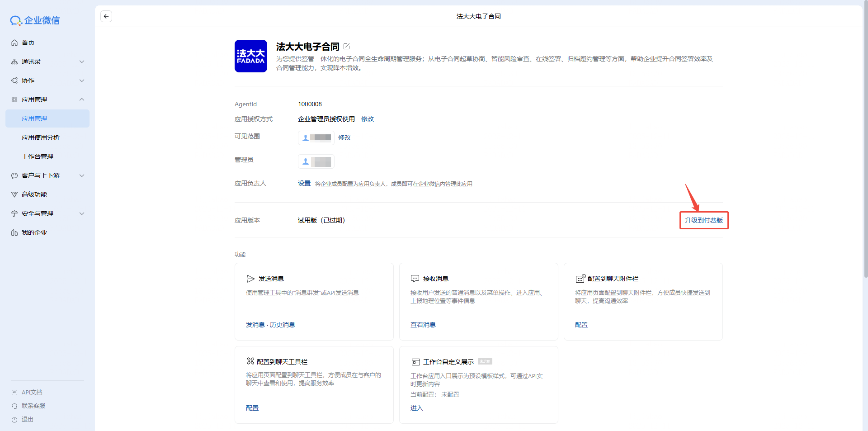This screenshot has height=431, width=868.
Task: Click 修改 next to 可见范围
Action: (x=344, y=137)
